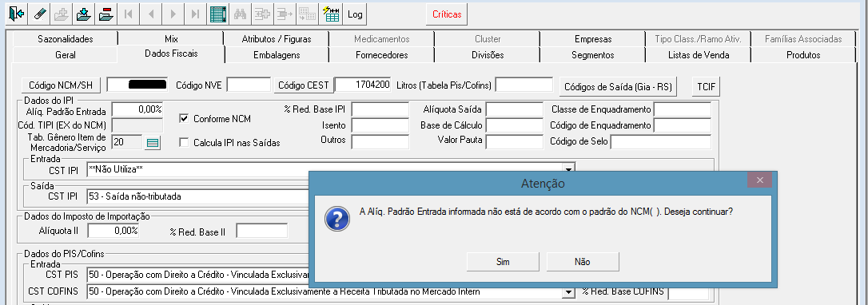
Task: Click the Código CEST value field 1704200
Action: (363, 85)
